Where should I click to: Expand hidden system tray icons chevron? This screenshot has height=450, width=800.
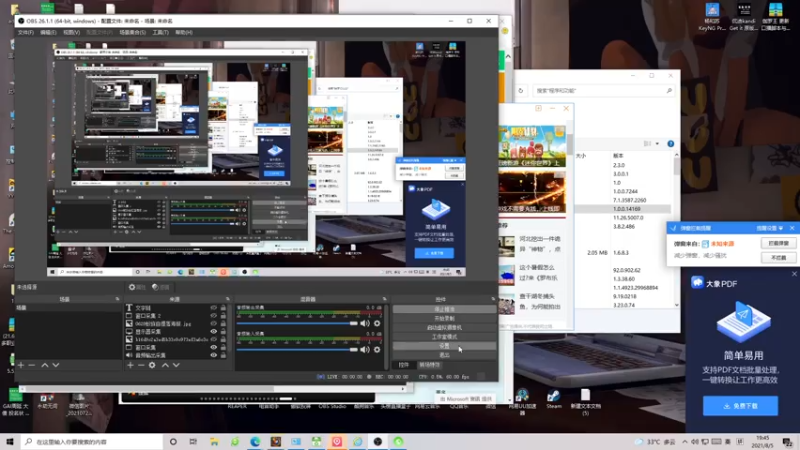(685, 442)
